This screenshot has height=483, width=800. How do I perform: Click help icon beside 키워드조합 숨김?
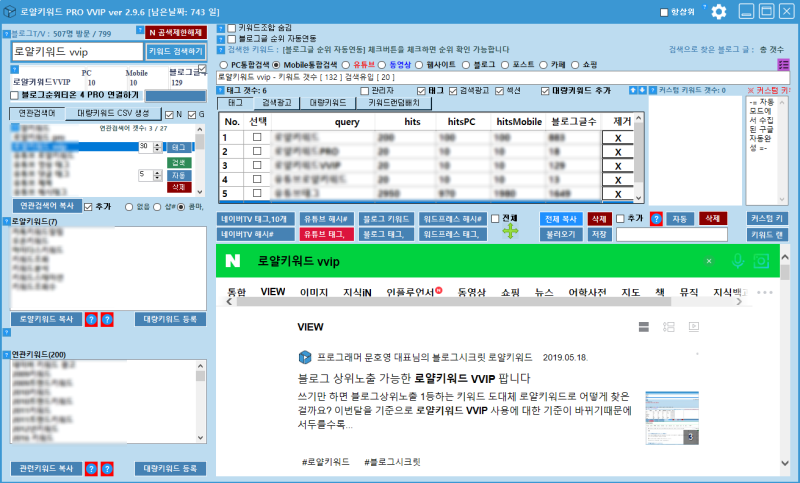(221, 29)
